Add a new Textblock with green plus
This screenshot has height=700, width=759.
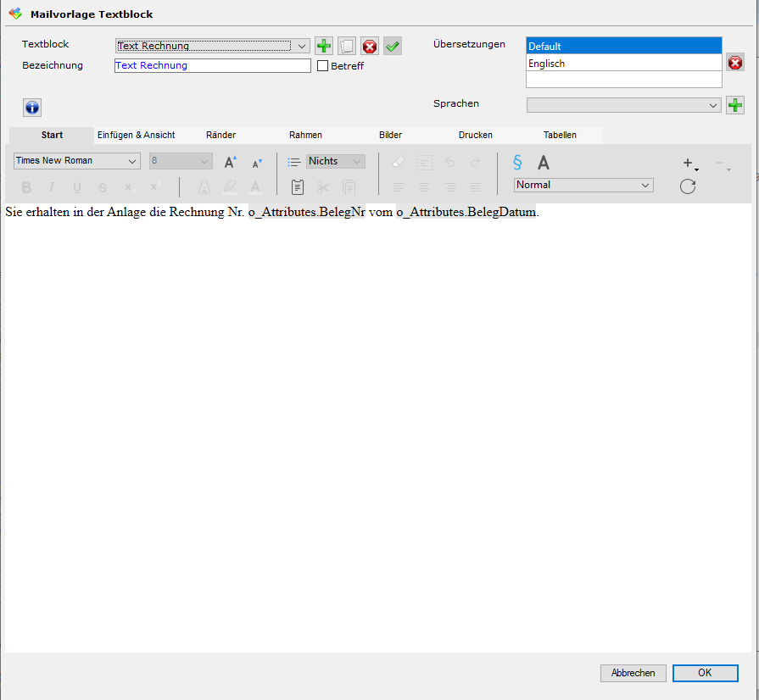tap(324, 46)
